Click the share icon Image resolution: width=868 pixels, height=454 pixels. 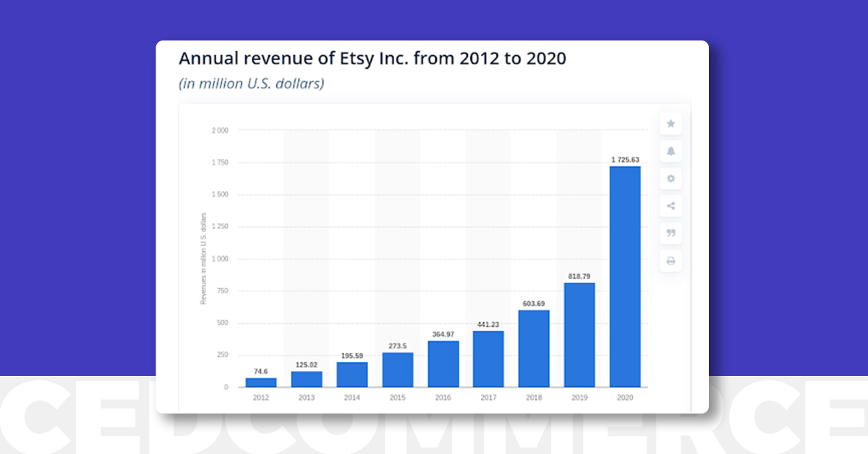point(671,206)
